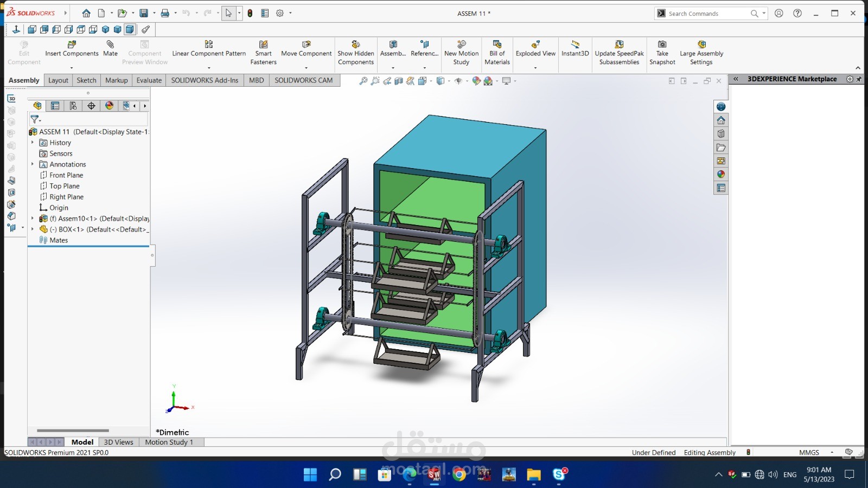Open the Evaluate tab

tap(149, 80)
